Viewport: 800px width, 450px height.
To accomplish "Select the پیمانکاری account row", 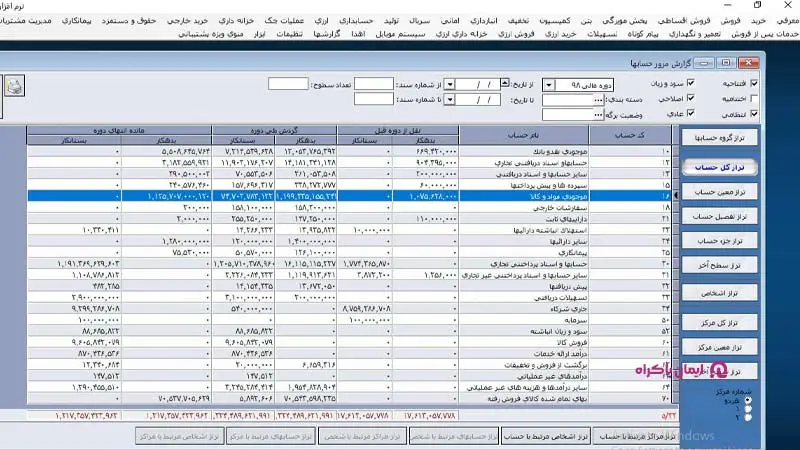I will coord(349,253).
